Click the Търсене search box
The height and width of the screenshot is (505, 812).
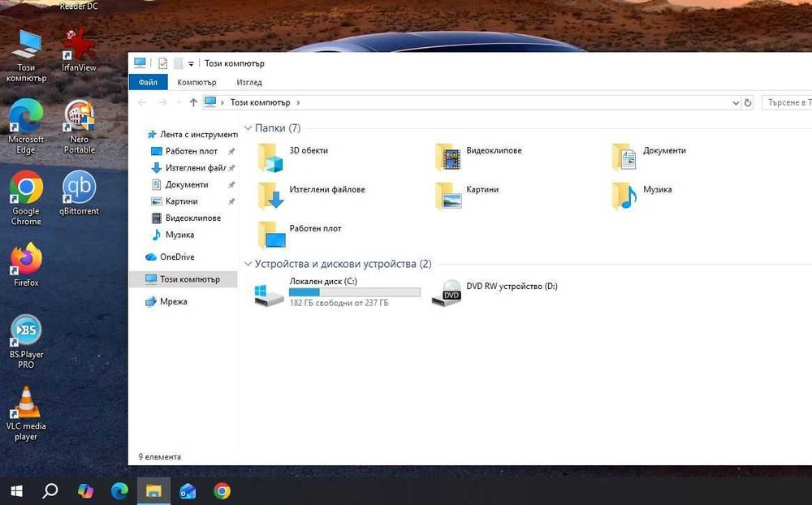click(x=787, y=102)
